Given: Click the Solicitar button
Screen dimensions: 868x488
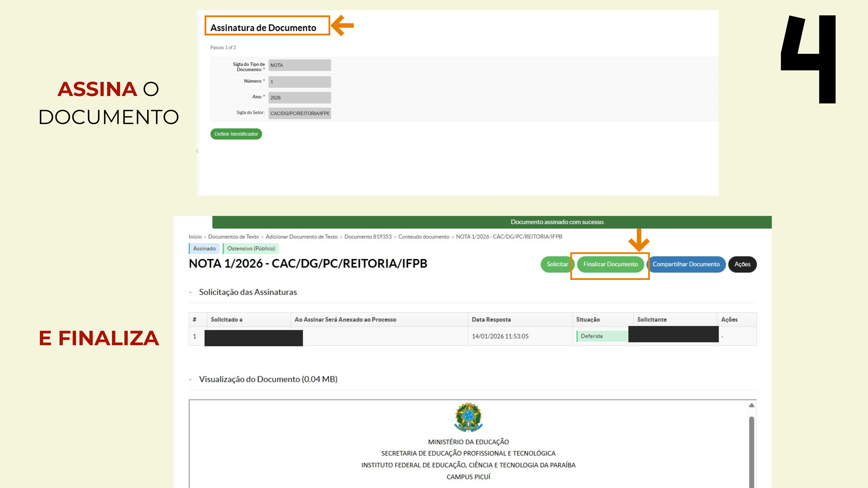Looking at the screenshot, I should pos(557,264).
